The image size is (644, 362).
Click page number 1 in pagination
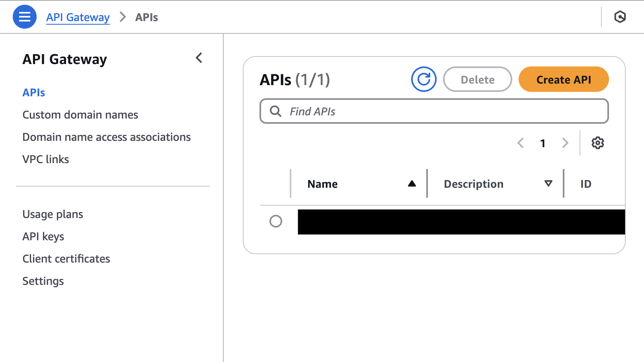[x=543, y=143]
